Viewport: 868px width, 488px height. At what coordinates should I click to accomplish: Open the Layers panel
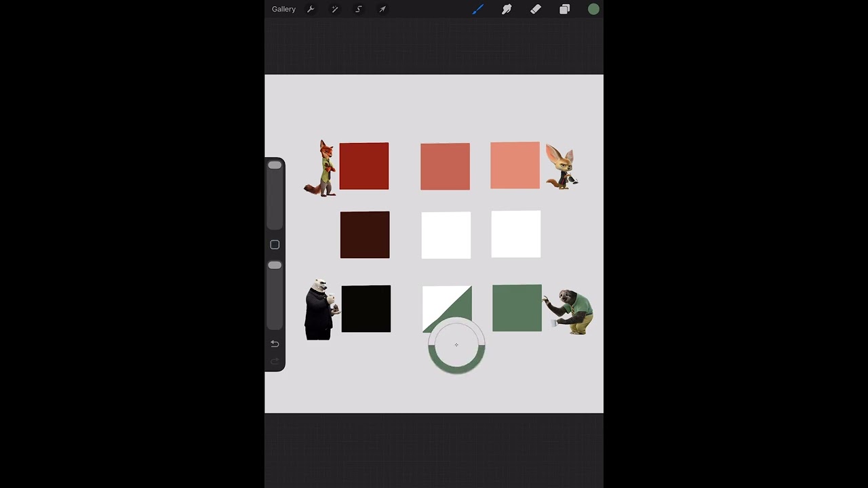[x=565, y=9]
